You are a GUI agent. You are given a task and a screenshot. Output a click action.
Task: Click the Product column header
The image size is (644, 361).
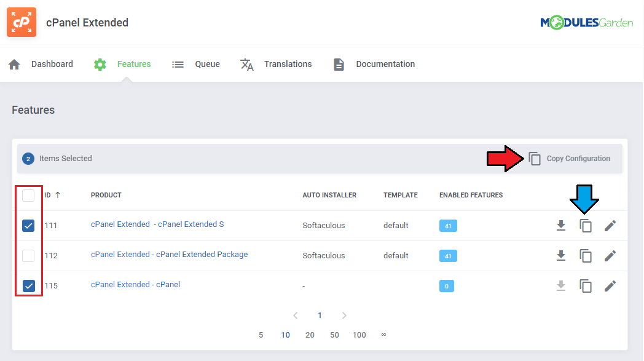coord(106,196)
